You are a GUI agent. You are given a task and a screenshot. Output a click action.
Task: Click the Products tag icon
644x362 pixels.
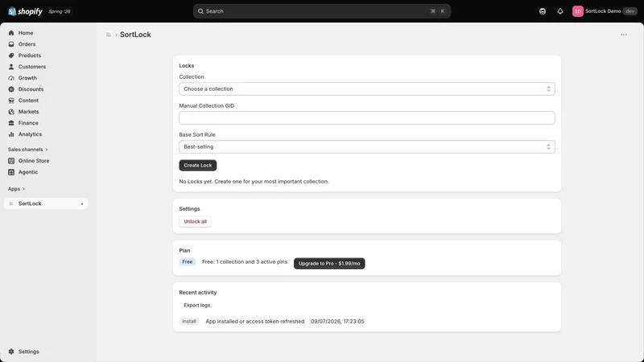point(11,56)
